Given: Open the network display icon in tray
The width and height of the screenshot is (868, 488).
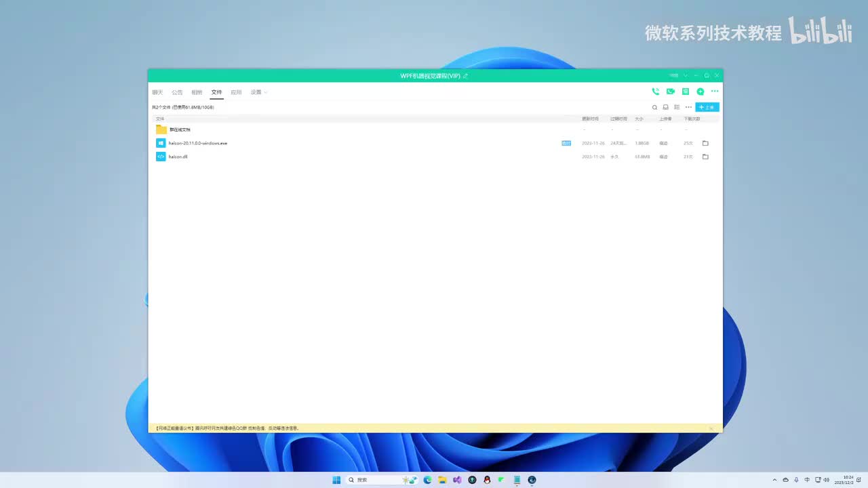Looking at the screenshot, I should pyautogui.click(x=817, y=480).
